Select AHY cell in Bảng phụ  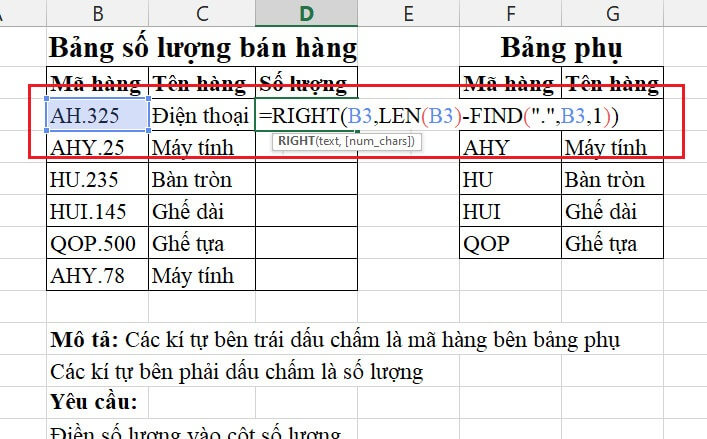point(510,147)
